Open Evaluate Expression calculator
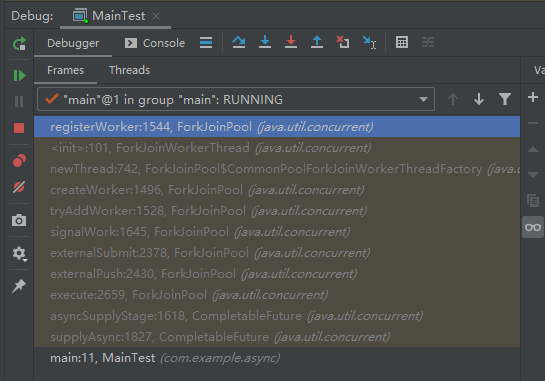The image size is (545, 381). 402,42
